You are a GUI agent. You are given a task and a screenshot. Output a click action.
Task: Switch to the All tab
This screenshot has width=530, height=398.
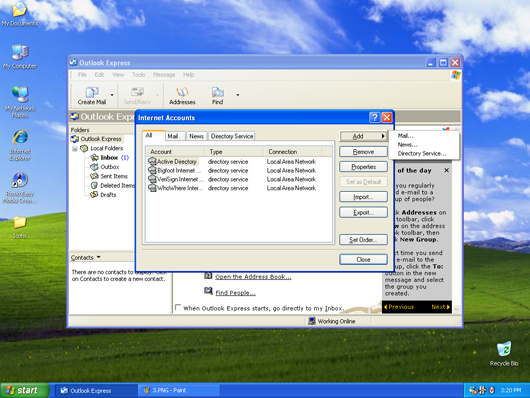[x=153, y=135]
